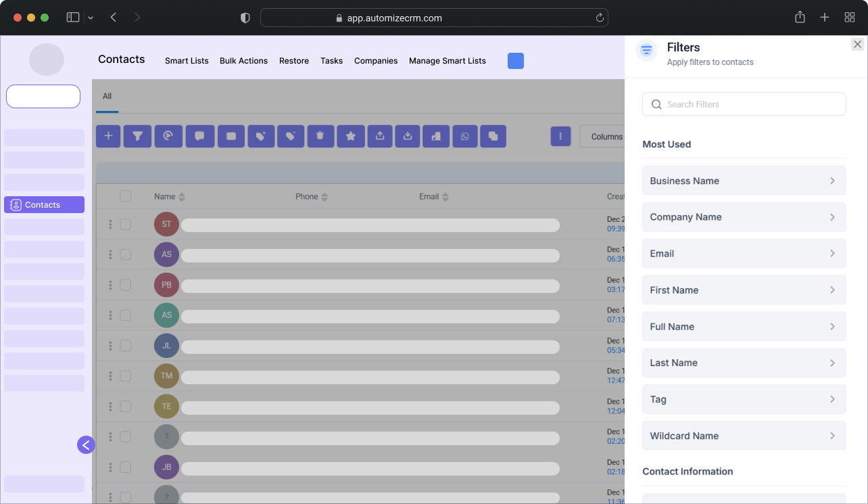Check the box for contact ST

[x=126, y=224]
